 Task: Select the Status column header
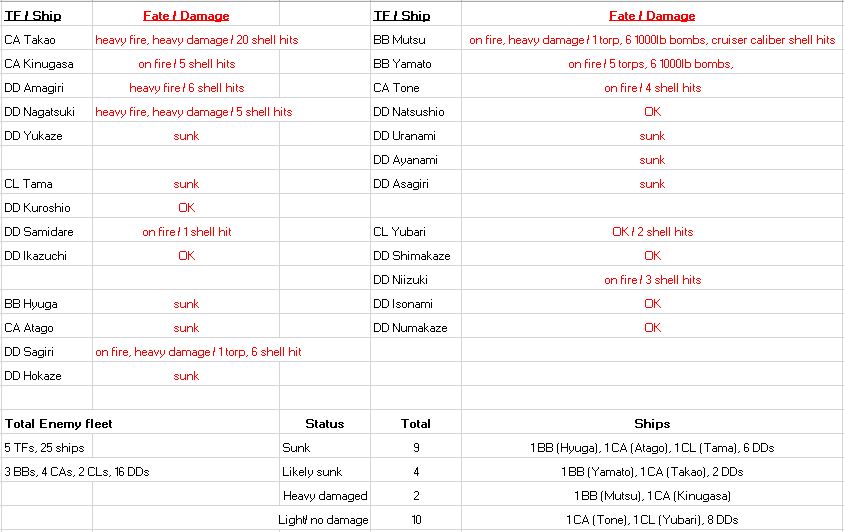pos(324,424)
